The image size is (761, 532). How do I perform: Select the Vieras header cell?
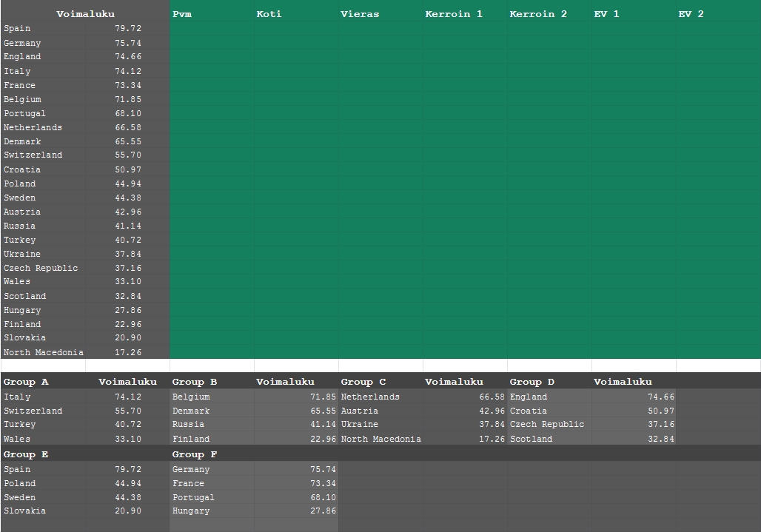[380, 14]
